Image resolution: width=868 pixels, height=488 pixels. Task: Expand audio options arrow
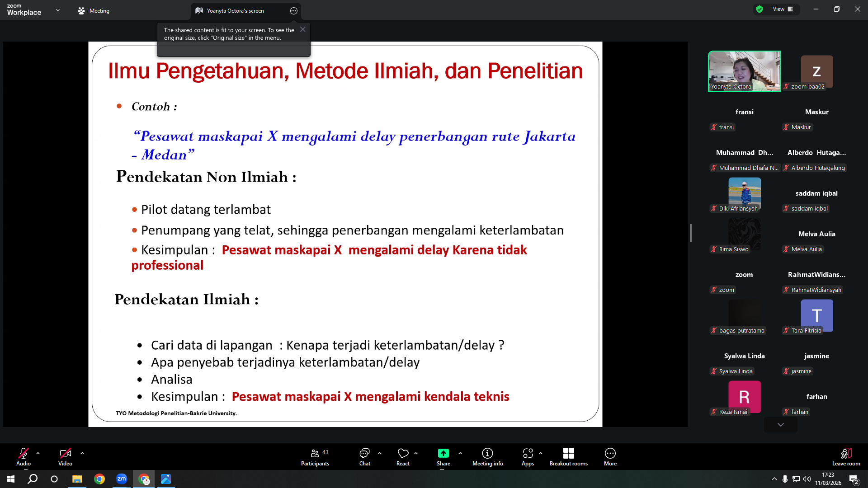38,453
